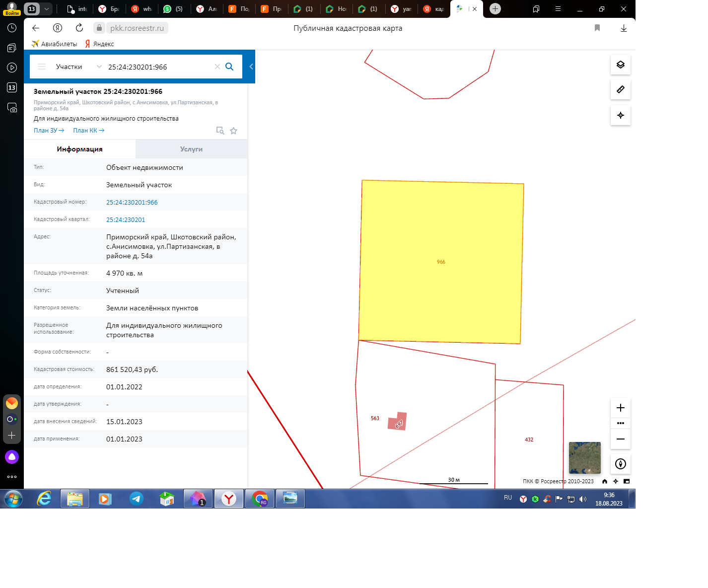Click parcel label 563 on the map
This screenshot has width=708, height=588.
point(375,418)
